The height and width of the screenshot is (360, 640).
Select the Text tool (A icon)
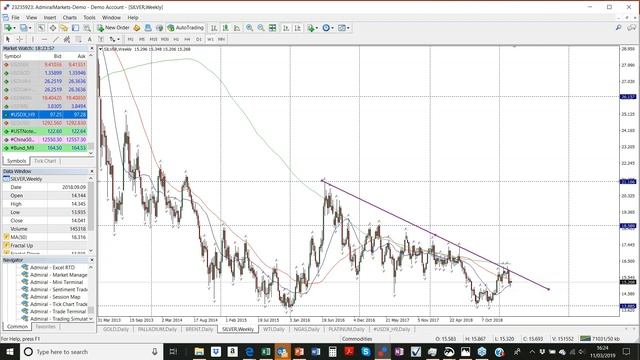click(89, 39)
